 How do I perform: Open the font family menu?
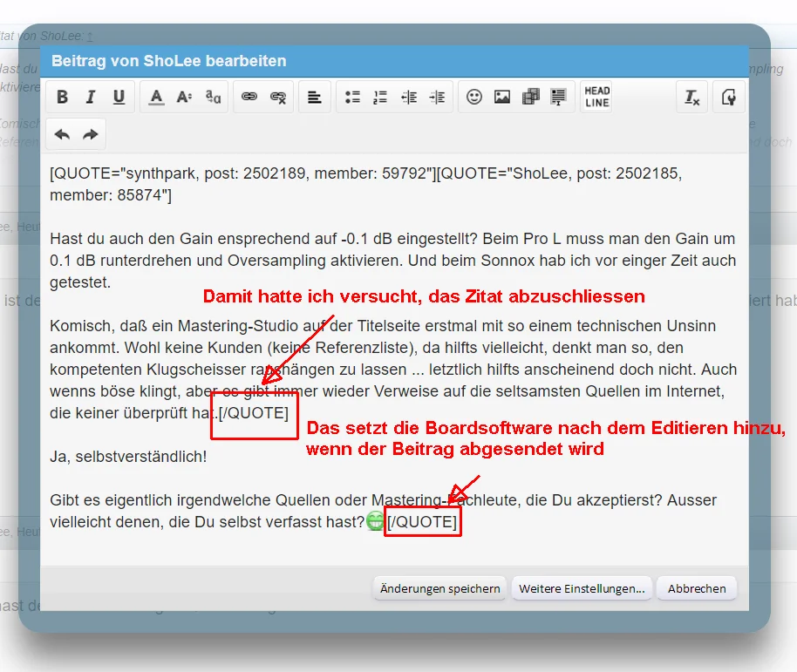(x=213, y=97)
